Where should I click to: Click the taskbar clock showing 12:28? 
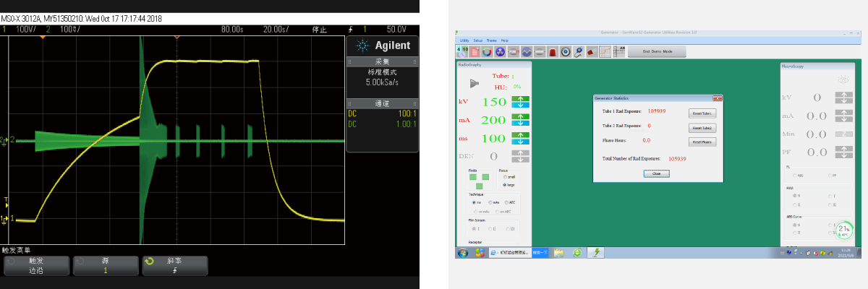pyautogui.click(x=846, y=253)
